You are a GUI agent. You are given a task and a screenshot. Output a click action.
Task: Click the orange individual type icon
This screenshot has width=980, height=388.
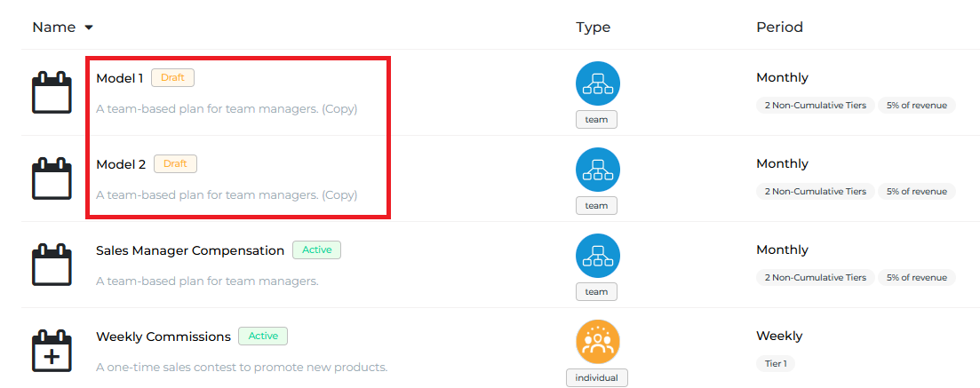[x=597, y=343]
